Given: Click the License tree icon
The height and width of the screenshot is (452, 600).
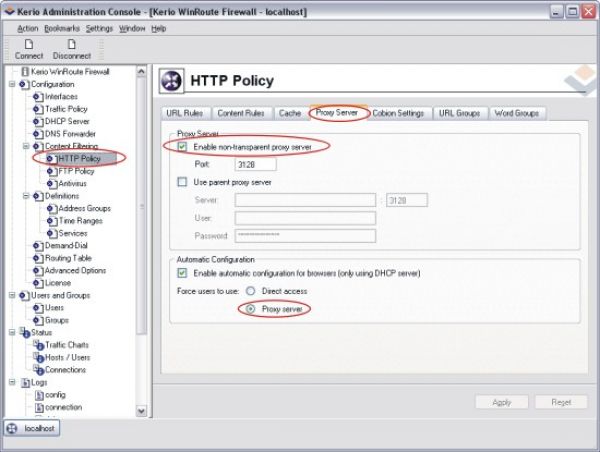Looking at the screenshot, I should [38, 283].
